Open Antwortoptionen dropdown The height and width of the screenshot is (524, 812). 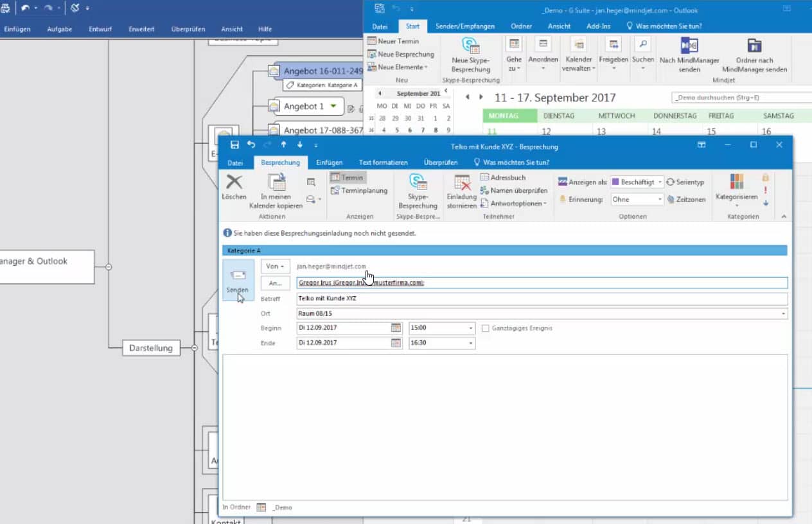coord(513,204)
